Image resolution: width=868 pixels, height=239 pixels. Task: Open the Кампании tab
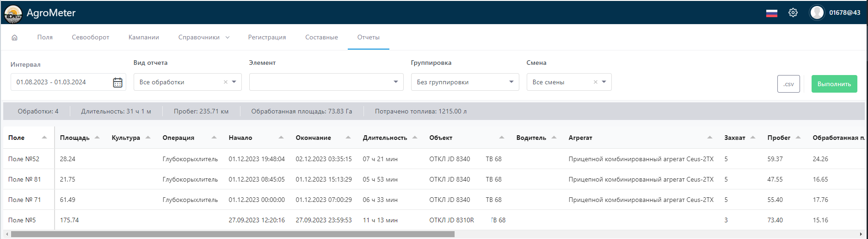tap(144, 38)
